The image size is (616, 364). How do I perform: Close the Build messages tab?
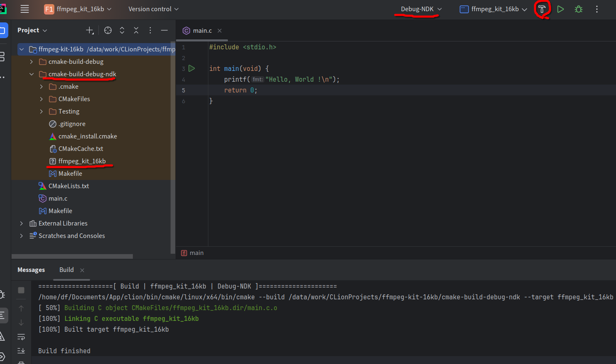[82, 270]
